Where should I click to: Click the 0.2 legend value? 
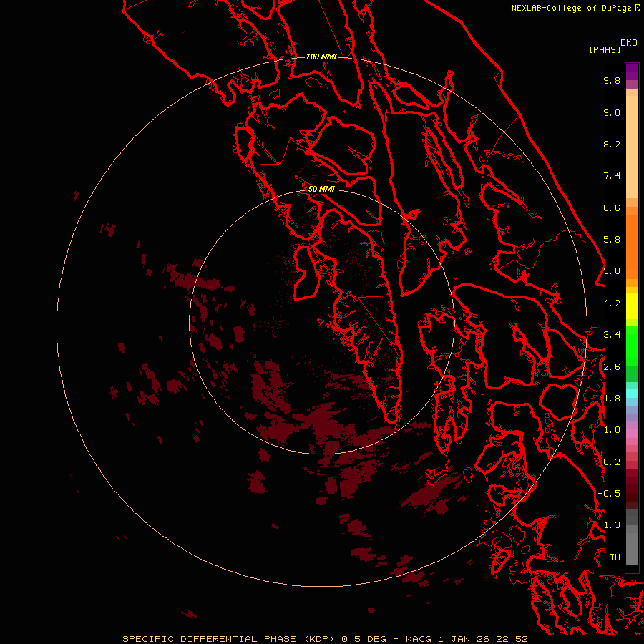[612, 462]
